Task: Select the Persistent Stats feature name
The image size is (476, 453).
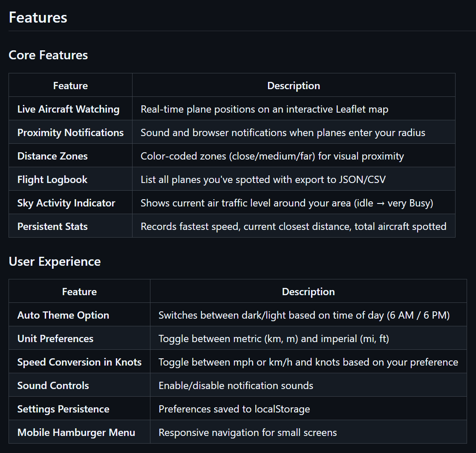Action: (x=52, y=226)
